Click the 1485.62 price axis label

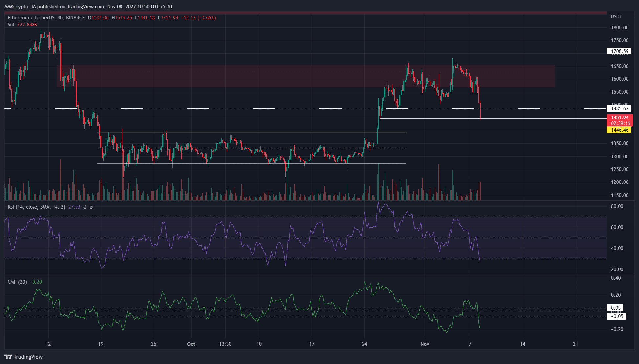619,109
